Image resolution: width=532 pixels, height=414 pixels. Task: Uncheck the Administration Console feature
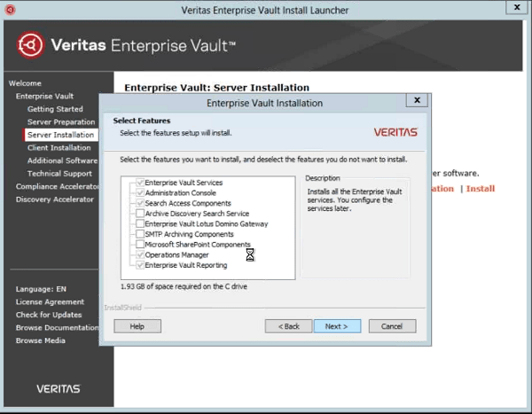[139, 193]
